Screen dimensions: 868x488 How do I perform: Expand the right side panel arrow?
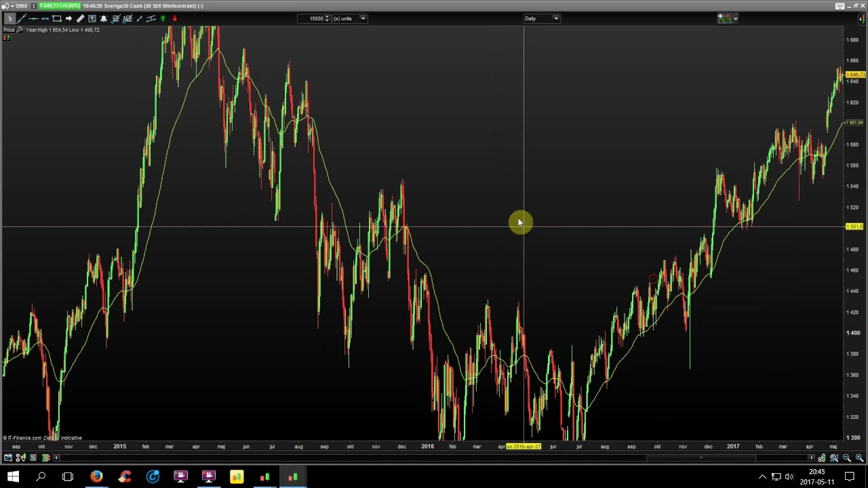click(861, 18)
